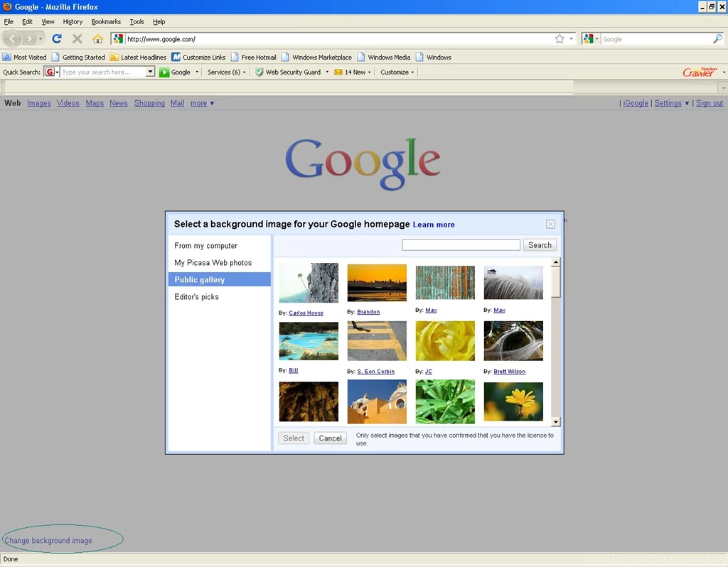Click the bookmark star in the location bar

(559, 39)
